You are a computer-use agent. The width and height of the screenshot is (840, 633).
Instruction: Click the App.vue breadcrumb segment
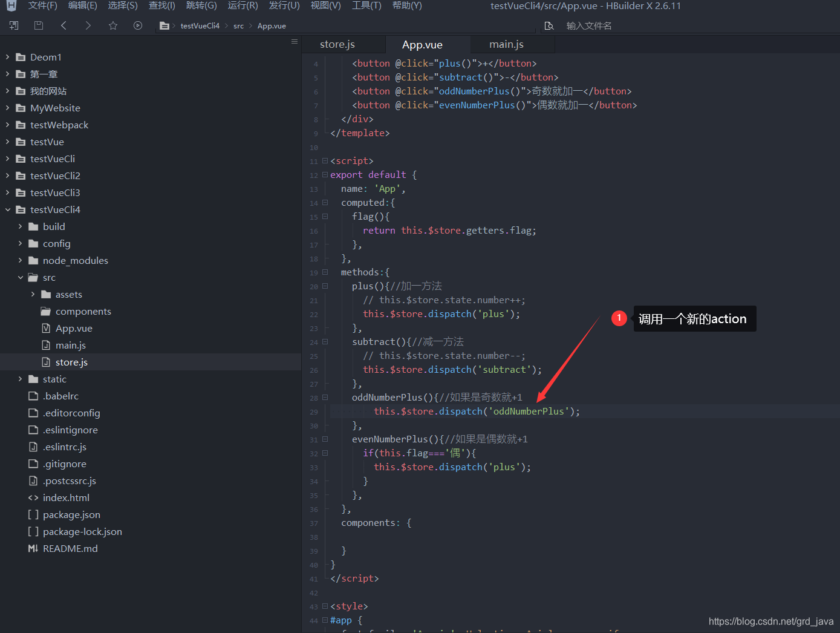(272, 26)
